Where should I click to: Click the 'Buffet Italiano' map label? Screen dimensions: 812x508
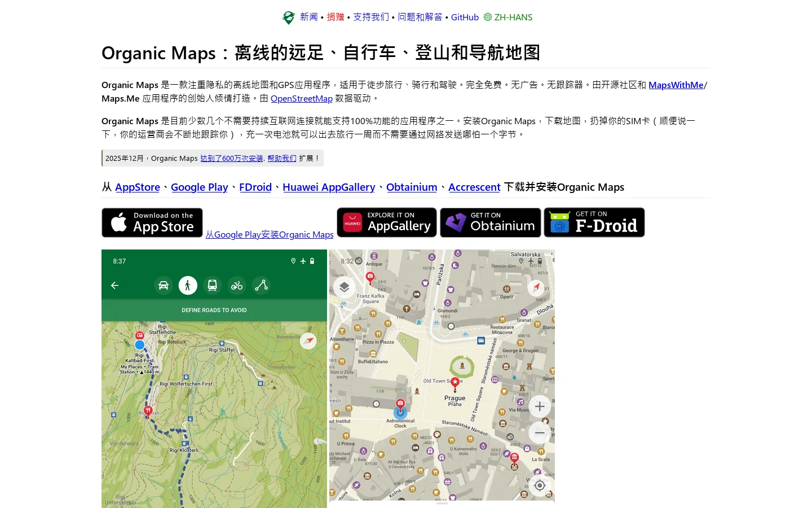coord(373,362)
